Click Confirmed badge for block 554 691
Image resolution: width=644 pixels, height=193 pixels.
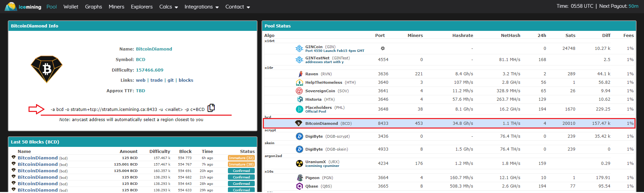241,171
